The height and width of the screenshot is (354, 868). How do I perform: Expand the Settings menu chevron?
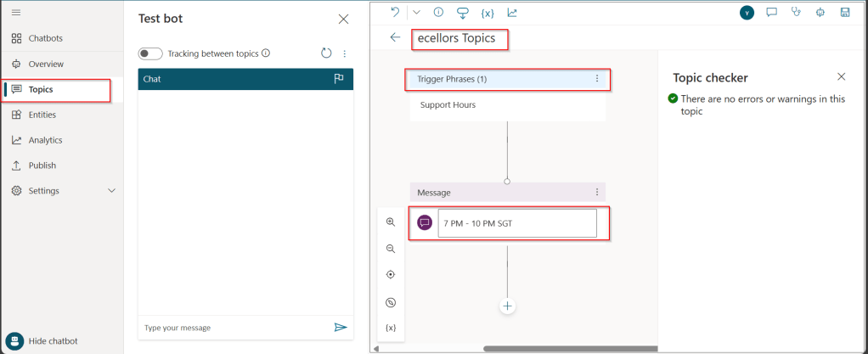tap(111, 191)
